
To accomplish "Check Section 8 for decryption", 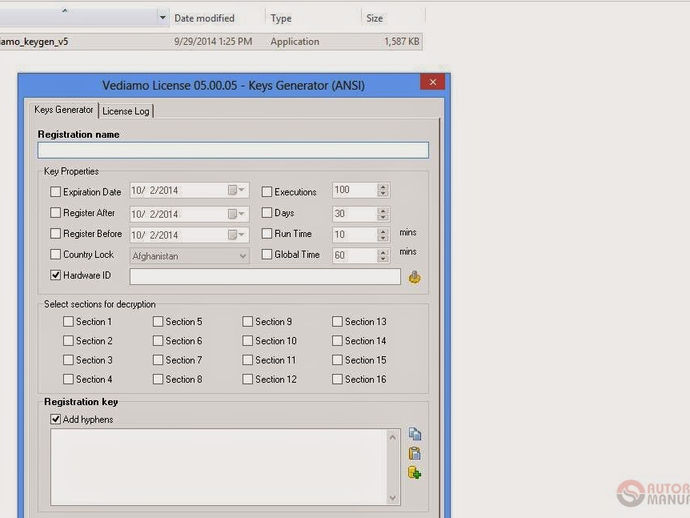I will [158, 379].
